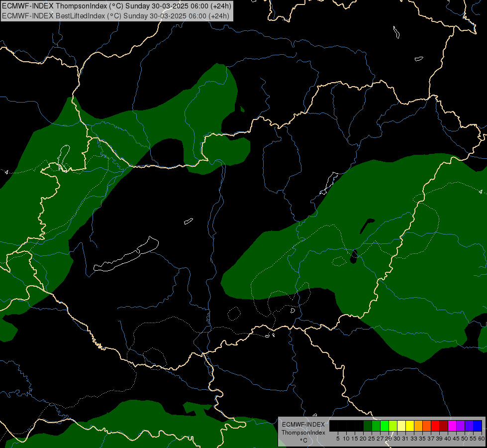The image size is (487, 448).
Task: Click the dark red 39–40 legend swatch
Action: pos(444,426)
